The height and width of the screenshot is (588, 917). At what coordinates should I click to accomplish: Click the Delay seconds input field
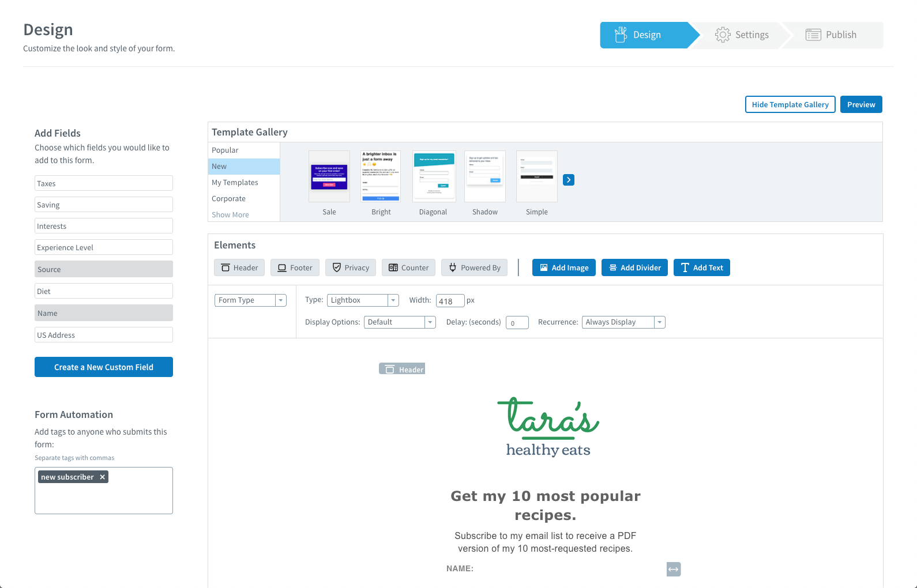517,323
